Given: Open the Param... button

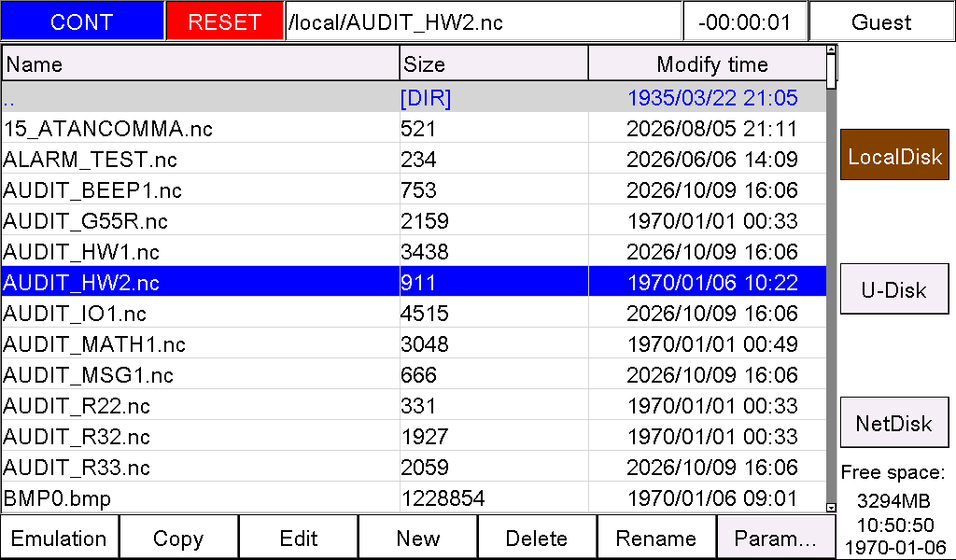Looking at the screenshot, I should 776,538.
